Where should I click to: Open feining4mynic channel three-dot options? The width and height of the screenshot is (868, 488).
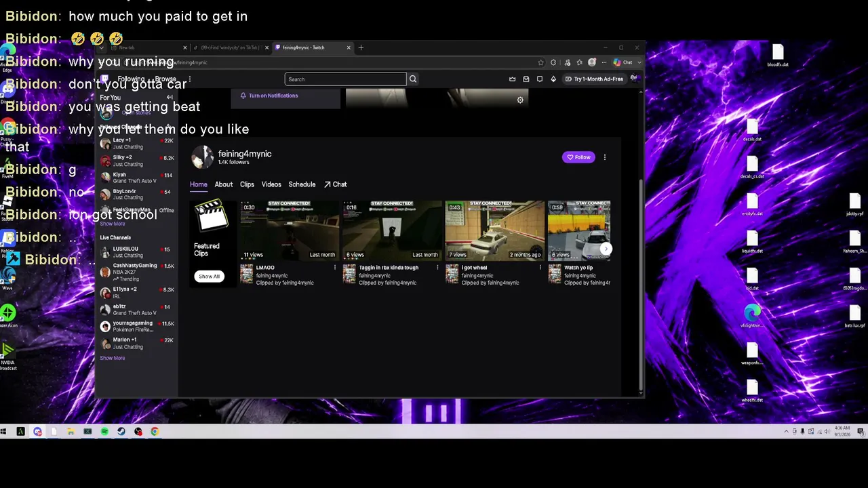coord(605,157)
